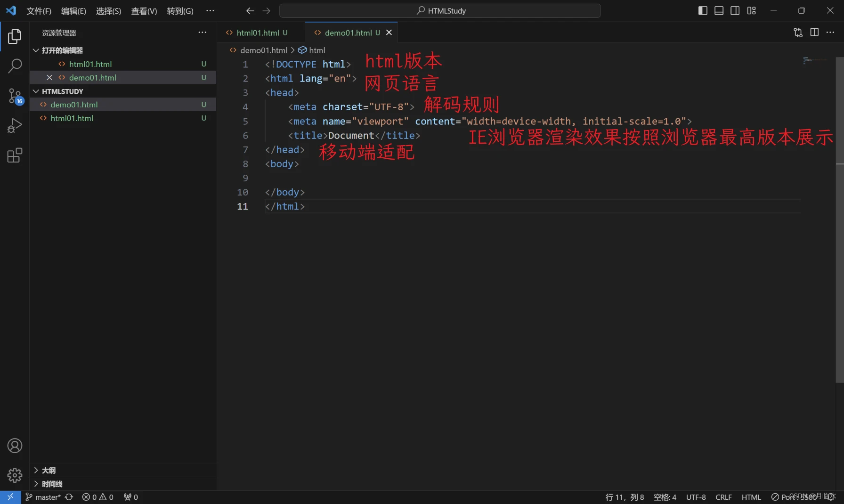Open the Extensions view
The width and height of the screenshot is (844, 504).
[15, 155]
